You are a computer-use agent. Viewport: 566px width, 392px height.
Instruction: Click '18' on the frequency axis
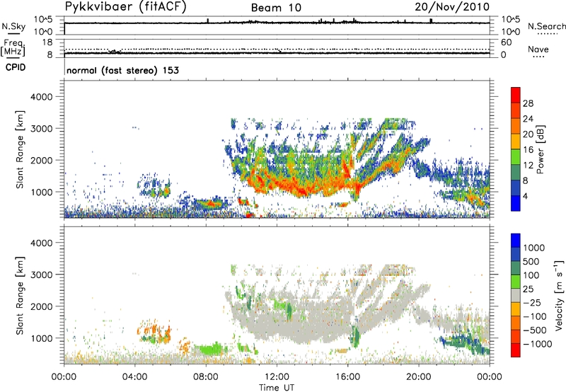47,42
